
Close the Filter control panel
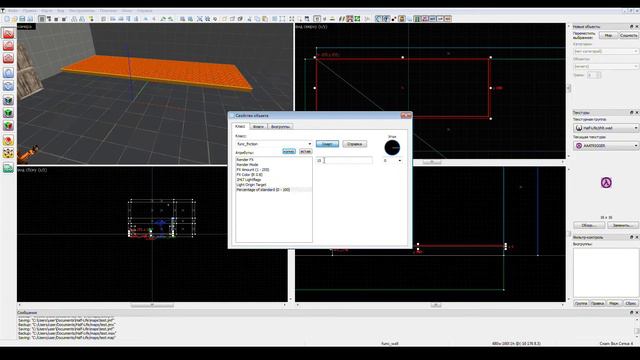coord(636,237)
